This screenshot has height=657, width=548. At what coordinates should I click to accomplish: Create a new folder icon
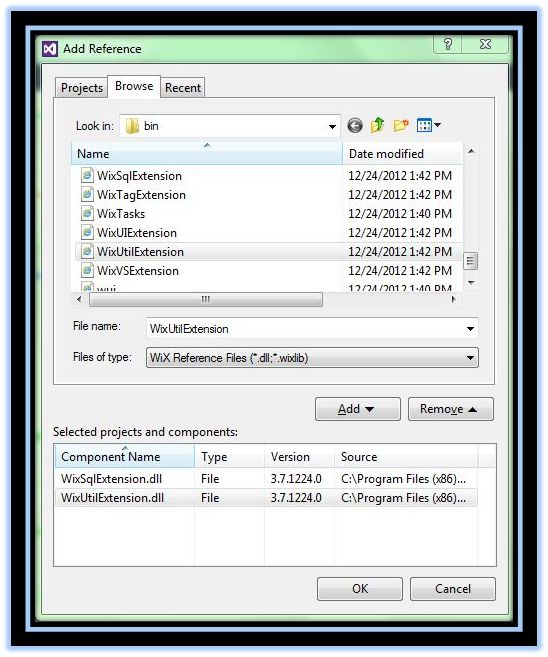(401, 125)
